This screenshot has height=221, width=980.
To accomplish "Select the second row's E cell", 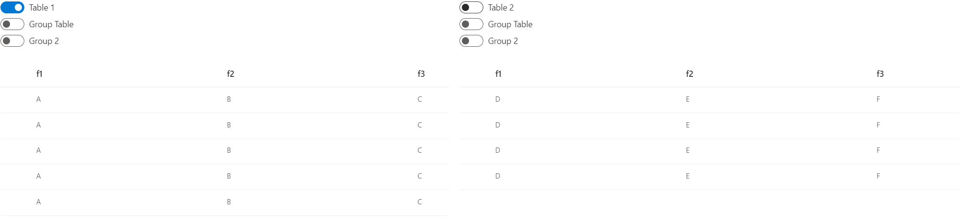I will click(687, 125).
